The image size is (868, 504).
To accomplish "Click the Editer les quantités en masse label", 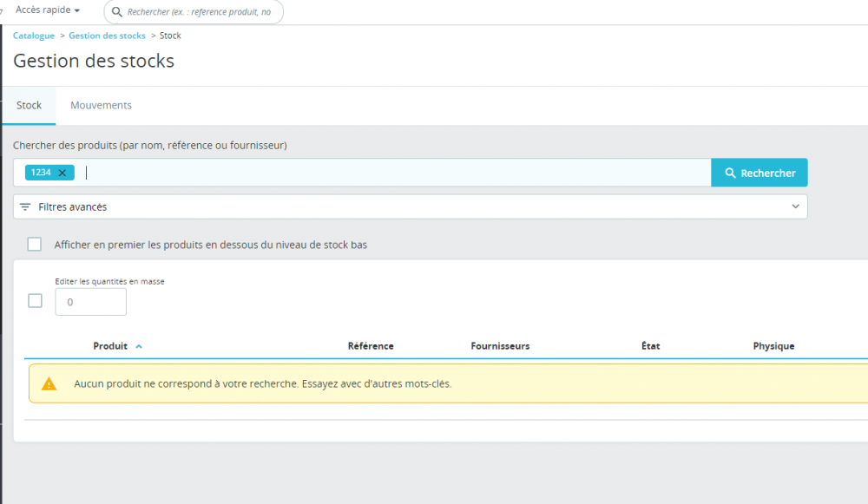I will click(109, 281).
